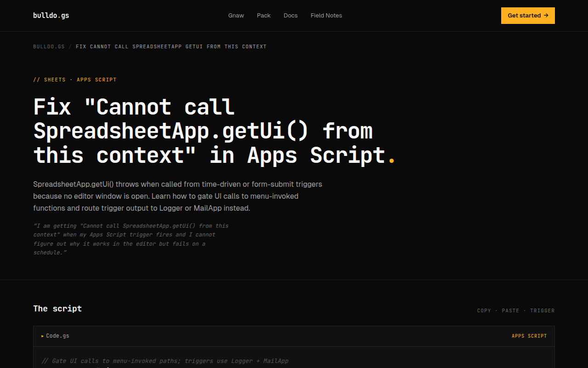Image resolution: width=588 pixels, height=368 pixels.
Task: Select the Code.gs file name tab
Action: pyautogui.click(x=58, y=336)
